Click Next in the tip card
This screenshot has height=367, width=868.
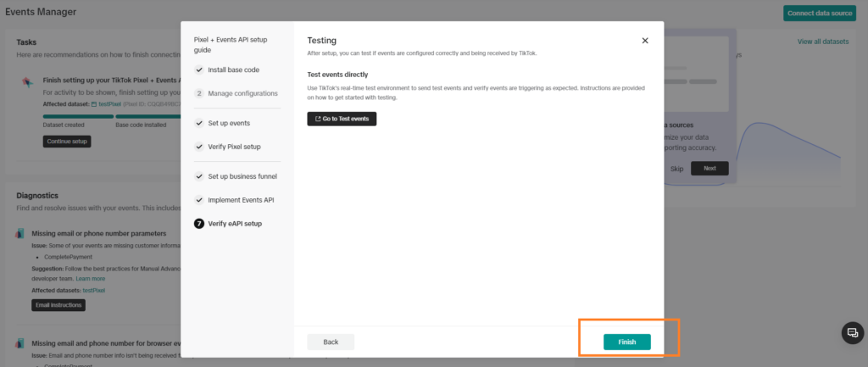(709, 169)
